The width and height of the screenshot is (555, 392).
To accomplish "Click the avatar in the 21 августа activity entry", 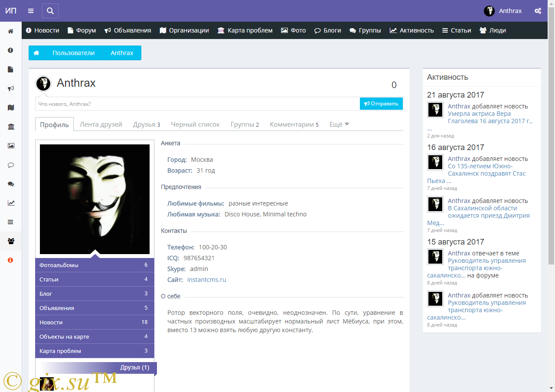I will (435, 110).
